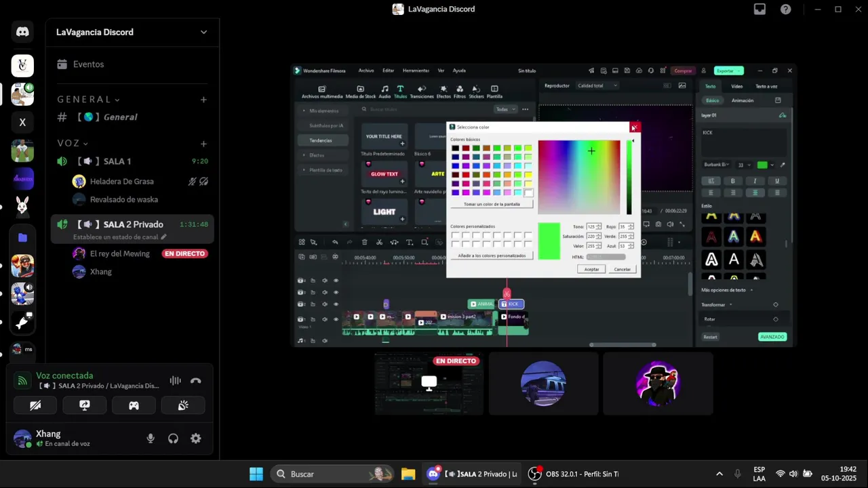Open Archivo menu in streamed Filmora
The width and height of the screenshot is (868, 488).
pos(366,70)
